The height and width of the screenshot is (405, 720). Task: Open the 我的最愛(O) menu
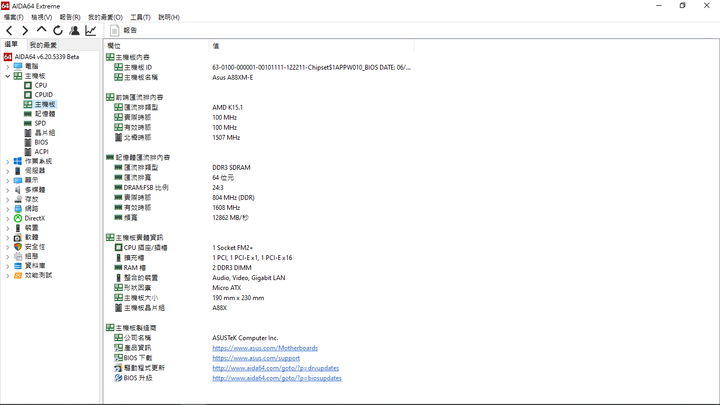point(105,17)
